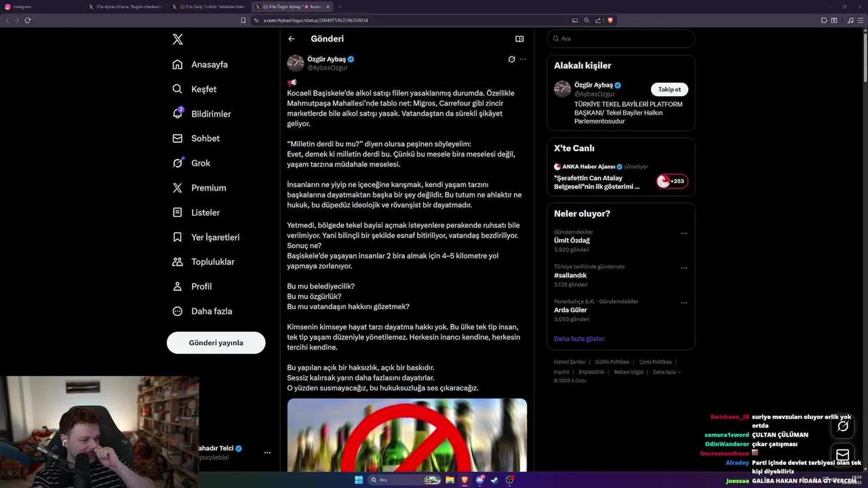Open Grok from sidebar
Image resolution: width=868 pixels, height=488 pixels.
[x=191, y=163]
